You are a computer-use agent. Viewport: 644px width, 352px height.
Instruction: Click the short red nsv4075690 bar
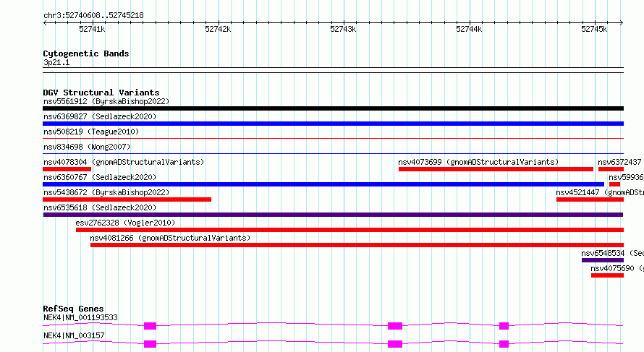point(607,275)
